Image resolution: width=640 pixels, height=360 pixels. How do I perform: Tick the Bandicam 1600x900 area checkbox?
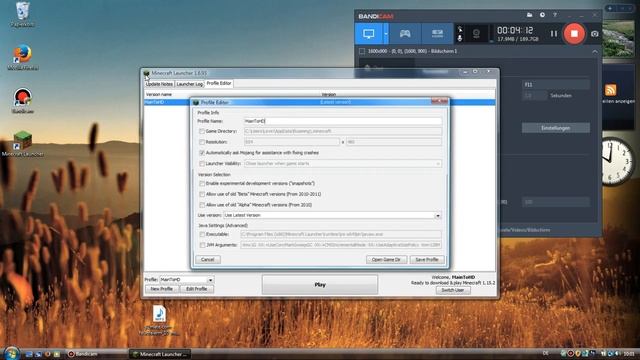(362, 51)
